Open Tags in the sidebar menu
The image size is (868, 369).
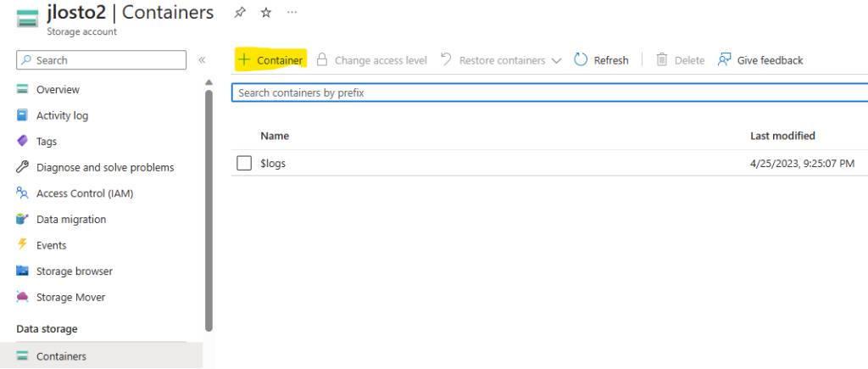point(47,142)
